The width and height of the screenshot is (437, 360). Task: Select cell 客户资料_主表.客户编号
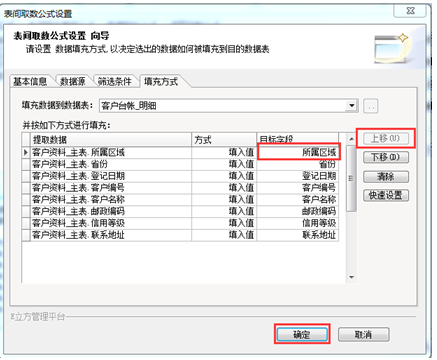pos(111,188)
